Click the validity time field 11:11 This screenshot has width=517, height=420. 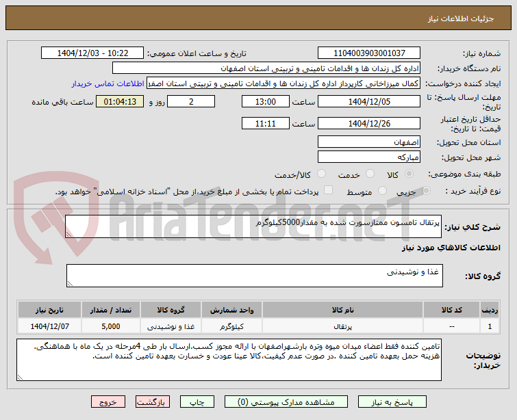pyautogui.click(x=266, y=123)
